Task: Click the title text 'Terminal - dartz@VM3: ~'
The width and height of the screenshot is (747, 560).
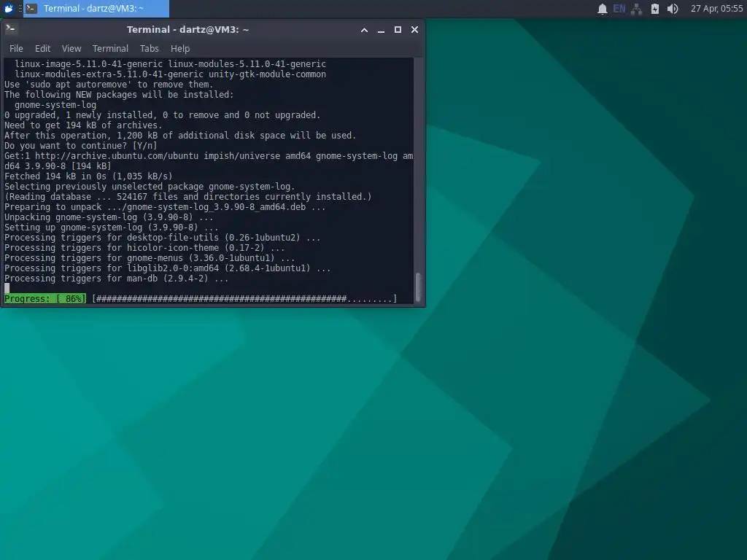Action: (187, 29)
